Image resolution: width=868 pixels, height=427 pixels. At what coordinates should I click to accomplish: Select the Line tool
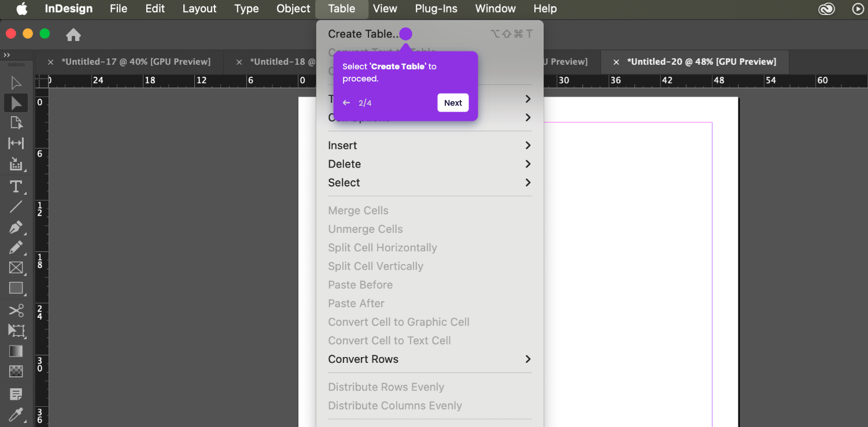click(x=16, y=206)
